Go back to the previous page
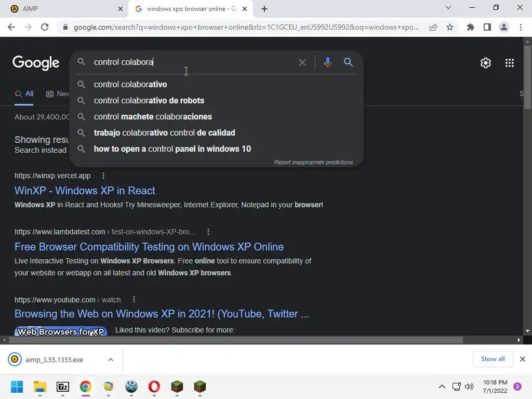Screen dimensions: 532x399 tap(11, 27)
